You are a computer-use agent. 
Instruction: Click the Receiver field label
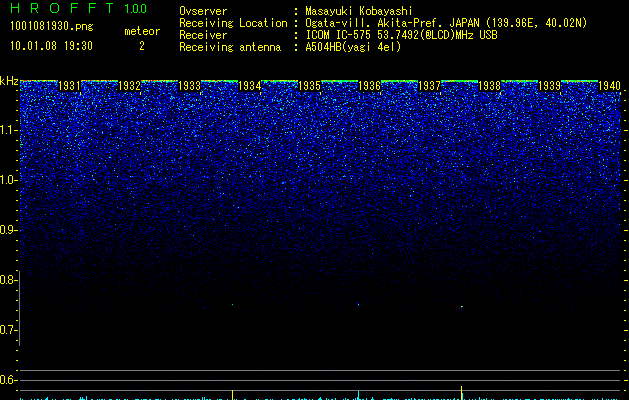coord(203,35)
